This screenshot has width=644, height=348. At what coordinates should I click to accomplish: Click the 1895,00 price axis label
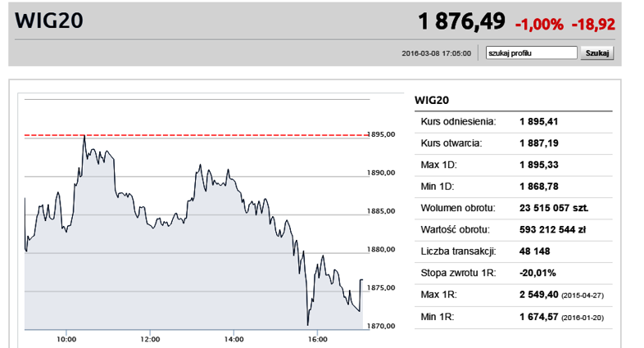pos(382,135)
